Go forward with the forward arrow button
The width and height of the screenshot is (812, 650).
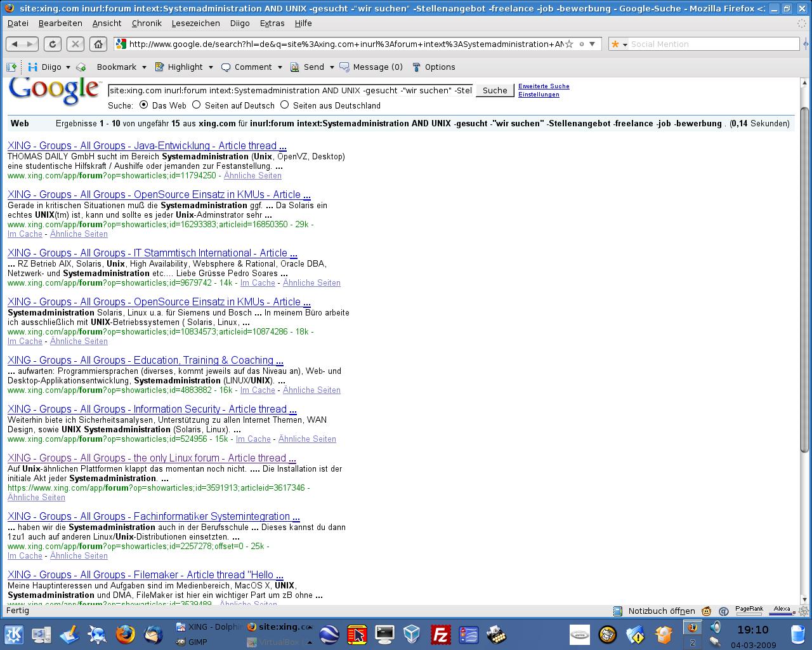(x=30, y=44)
